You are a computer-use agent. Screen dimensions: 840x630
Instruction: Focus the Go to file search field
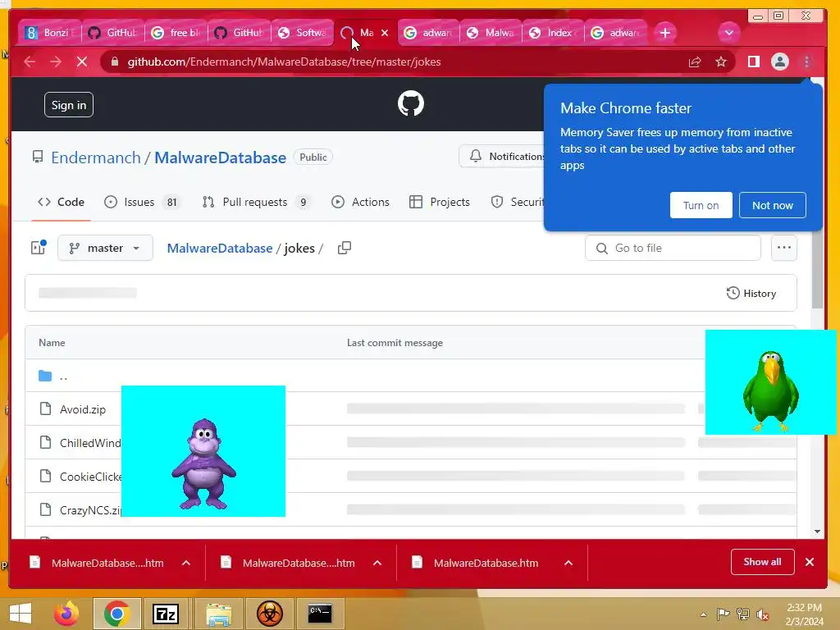coord(673,248)
